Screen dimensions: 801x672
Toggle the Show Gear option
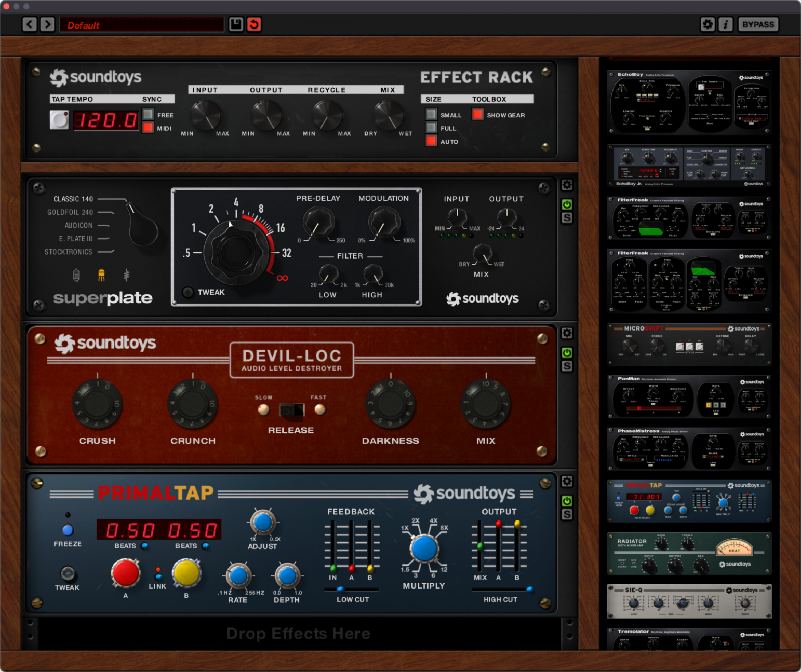click(x=477, y=114)
